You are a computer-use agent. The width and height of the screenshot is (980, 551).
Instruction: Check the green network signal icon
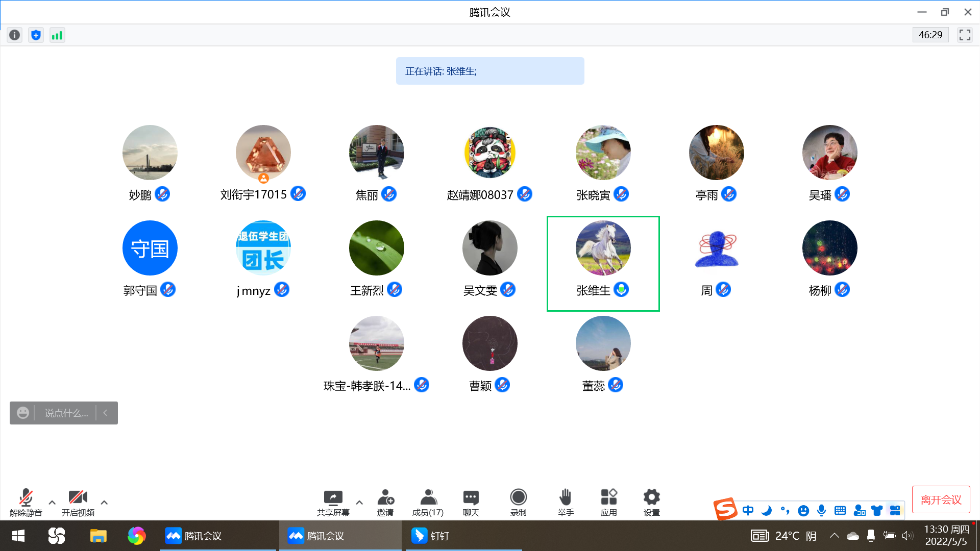(57, 35)
